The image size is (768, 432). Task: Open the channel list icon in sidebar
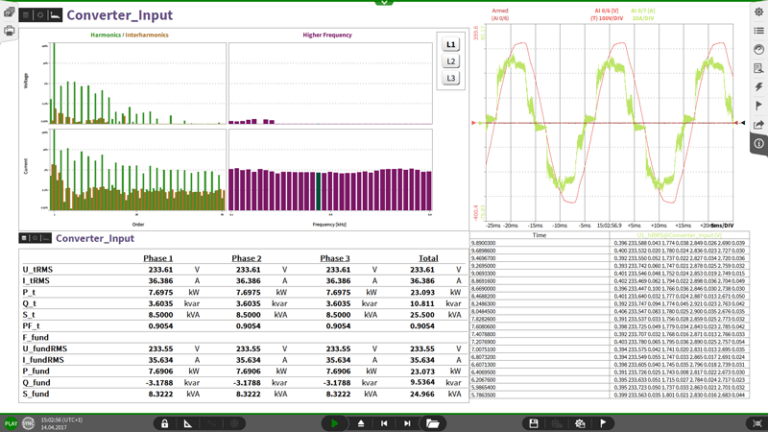(x=758, y=31)
